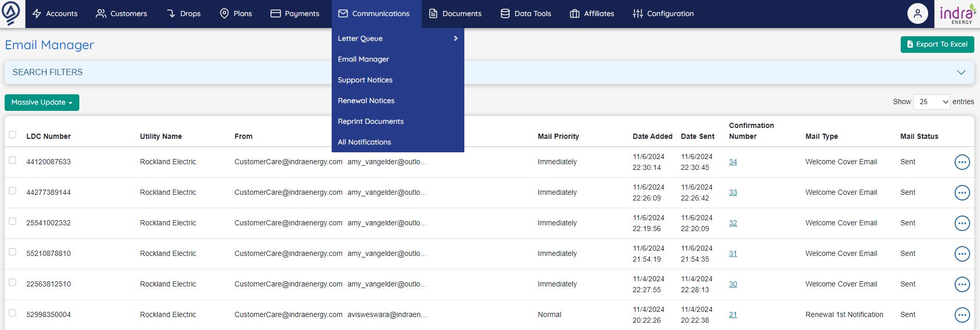Click 'Renewal 1st Notification' mail type cell
980x330 pixels.
[844, 314]
